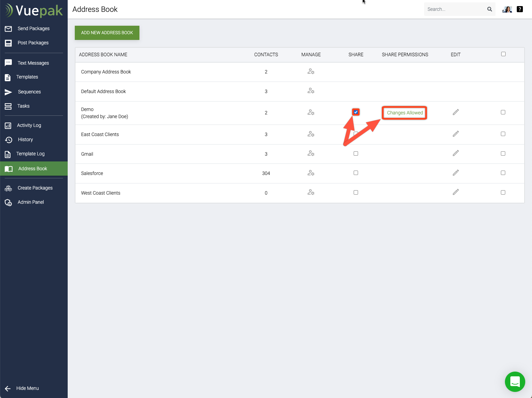Click the Vuepak logo
532x398 pixels.
[34, 10]
